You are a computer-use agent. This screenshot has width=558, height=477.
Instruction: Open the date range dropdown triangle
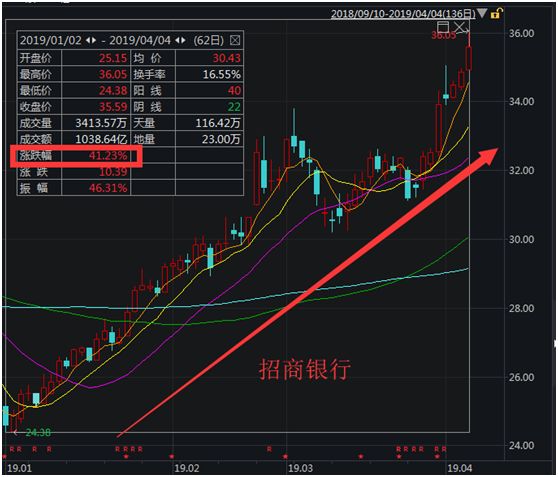click(482, 14)
